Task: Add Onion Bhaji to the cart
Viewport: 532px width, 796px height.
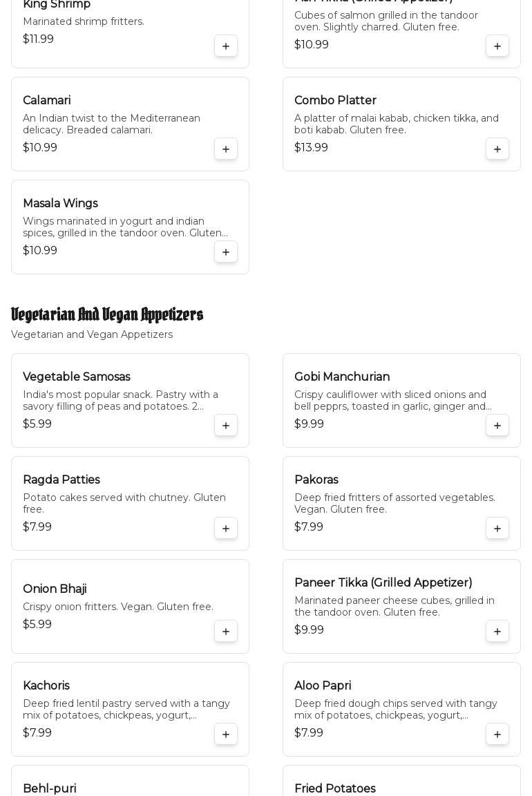Action: point(226,632)
